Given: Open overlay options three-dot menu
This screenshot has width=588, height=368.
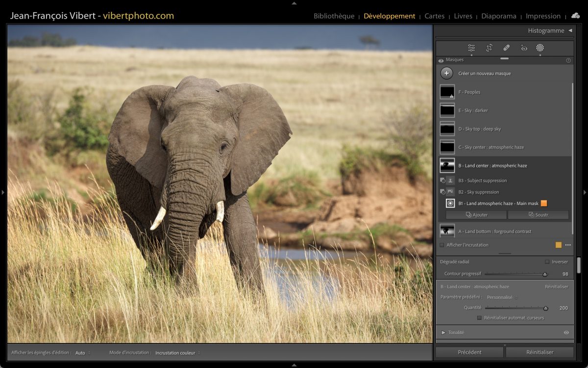Looking at the screenshot, I should (568, 245).
